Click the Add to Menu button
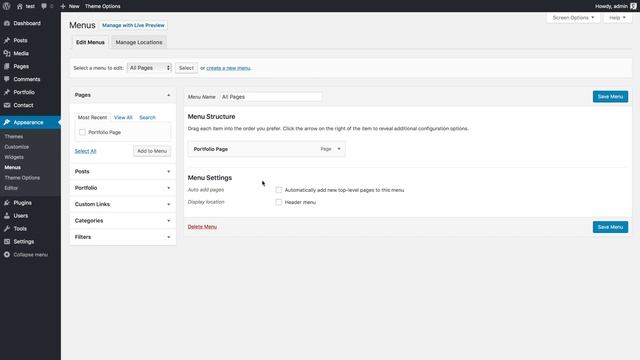Screen dimensions: 640x360 click(x=152, y=151)
